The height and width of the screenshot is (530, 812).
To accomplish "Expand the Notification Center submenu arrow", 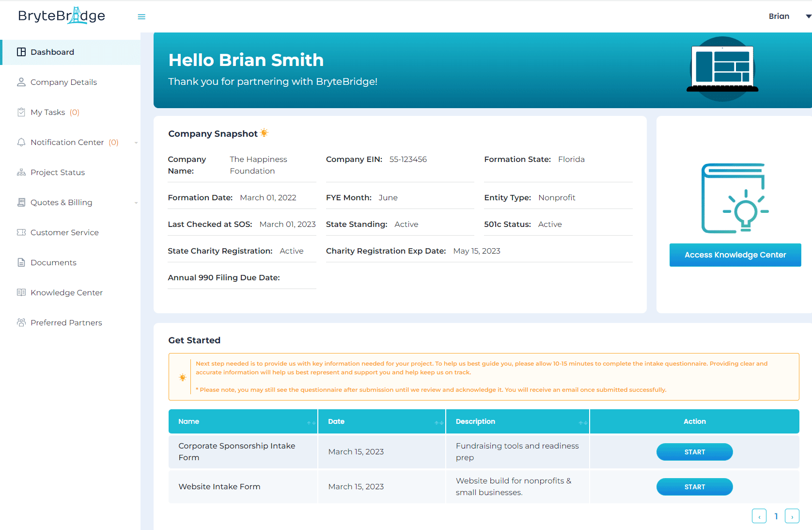I will point(136,143).
